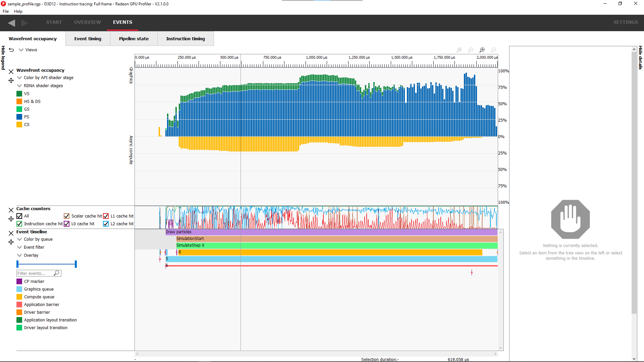This screenshot has height=362, width=644.
Task: Click the right handle of the Overlay slider
Action: 76,264
